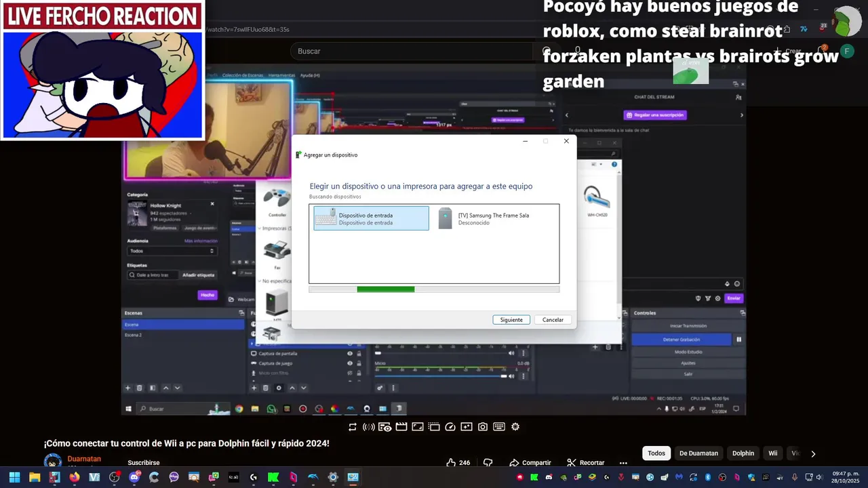Open the Audiencia Todos dropdown
The image size is (868, 488).
[x=172, y=251]
